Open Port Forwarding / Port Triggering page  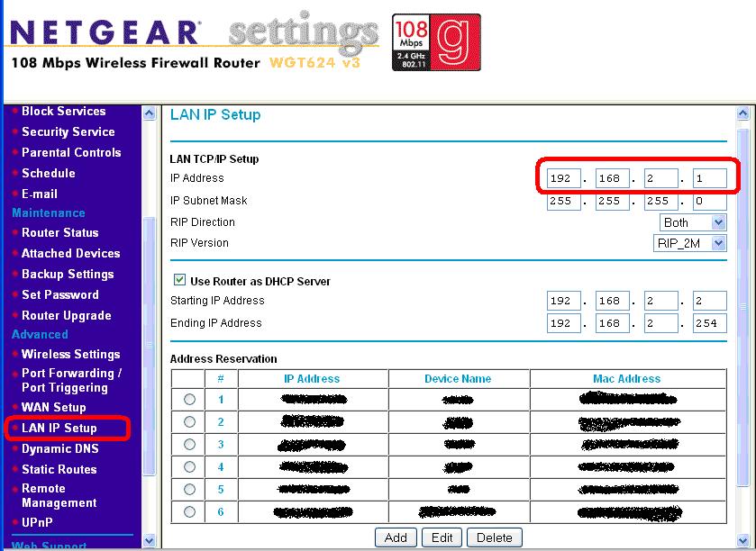point(71,380)
